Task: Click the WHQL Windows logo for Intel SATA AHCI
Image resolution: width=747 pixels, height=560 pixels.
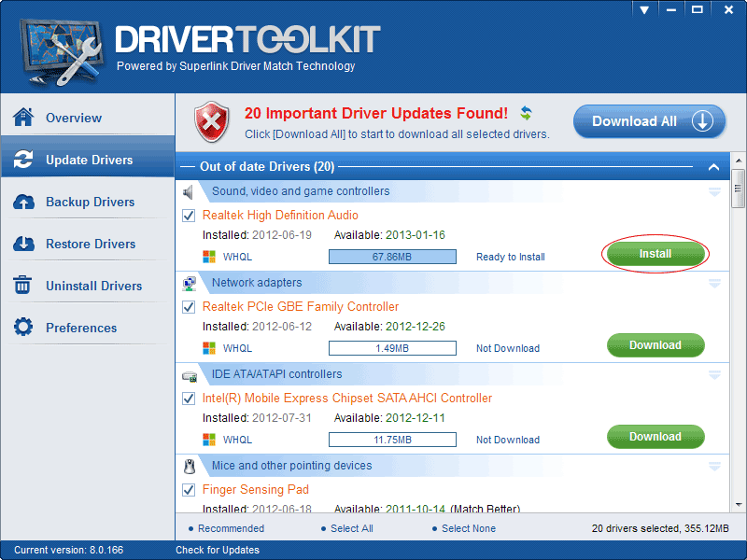Action: point(208,440)
